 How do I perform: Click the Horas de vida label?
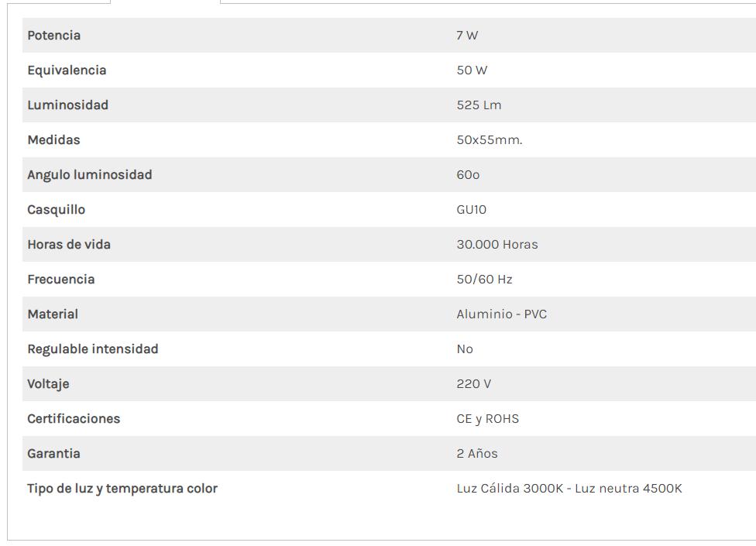tap(69, 245)
